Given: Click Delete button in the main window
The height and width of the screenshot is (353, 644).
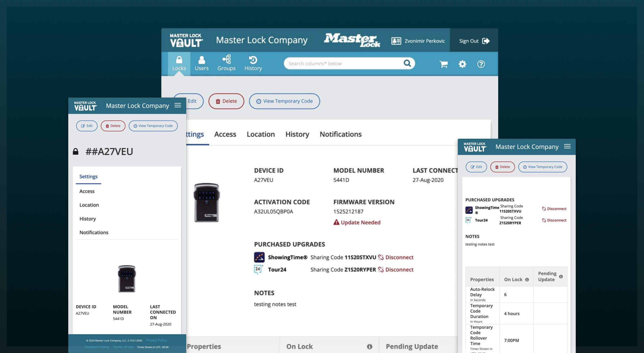Looking at the screenshot, I should pos(226,101).
